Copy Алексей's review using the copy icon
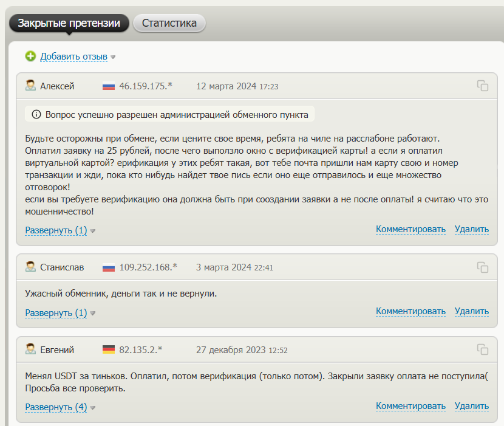 click(483, 86)
